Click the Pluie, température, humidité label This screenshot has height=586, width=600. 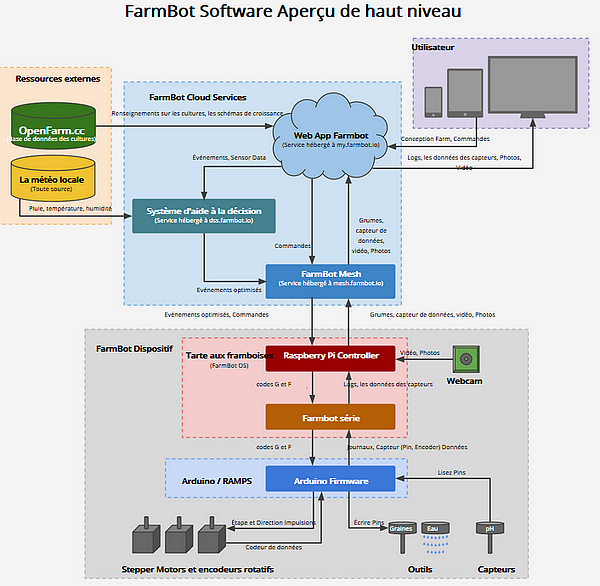pos(70,209)
